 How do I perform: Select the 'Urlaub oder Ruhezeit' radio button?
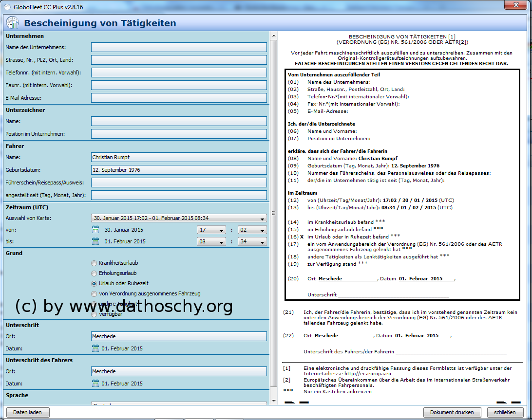coord(94,283)
